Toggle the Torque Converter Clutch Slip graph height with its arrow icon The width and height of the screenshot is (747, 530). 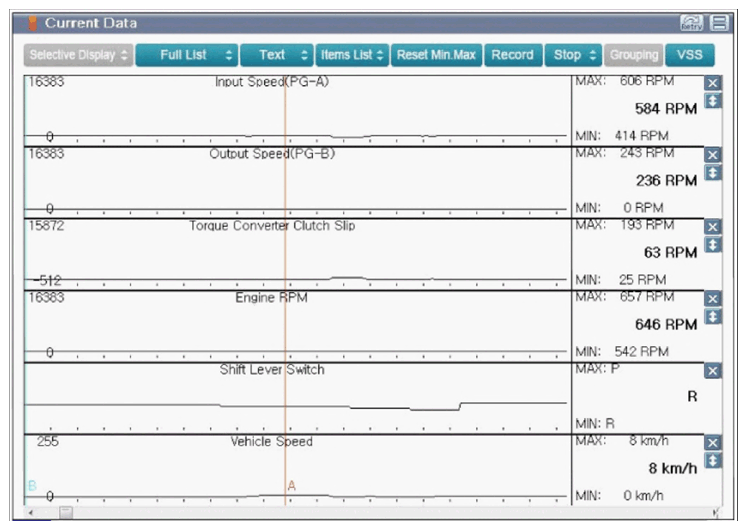click(x=712, y=245)
